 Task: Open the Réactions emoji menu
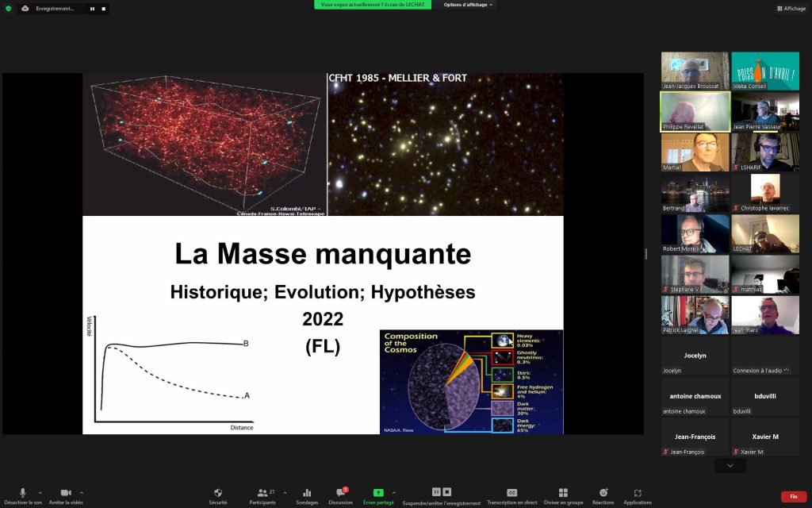coord(603,495)
